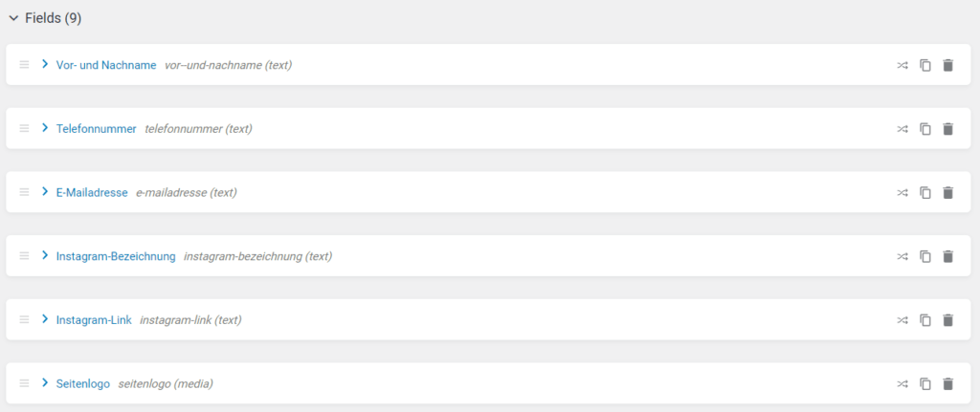This screenshot has width=980, height=412.
Task: Click shuffle icon on Seitenlogo row
Action: pyautogui.click(x=902, y=384)
